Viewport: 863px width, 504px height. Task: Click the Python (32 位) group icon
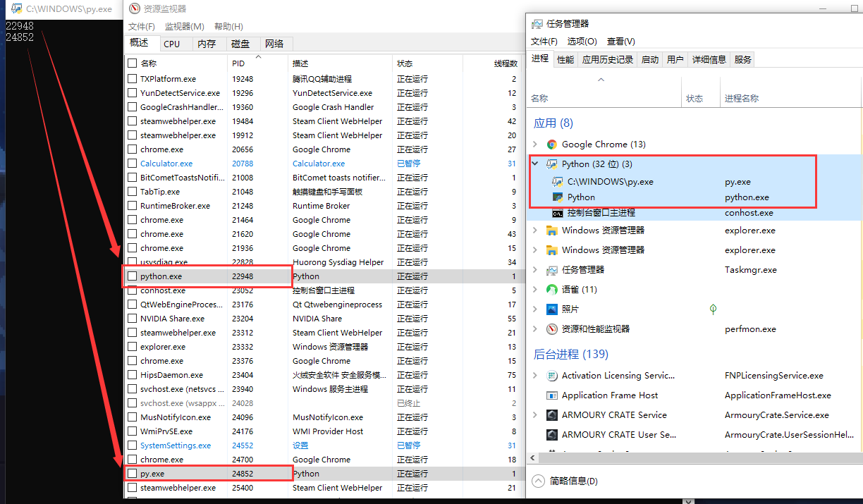point(552,164)
